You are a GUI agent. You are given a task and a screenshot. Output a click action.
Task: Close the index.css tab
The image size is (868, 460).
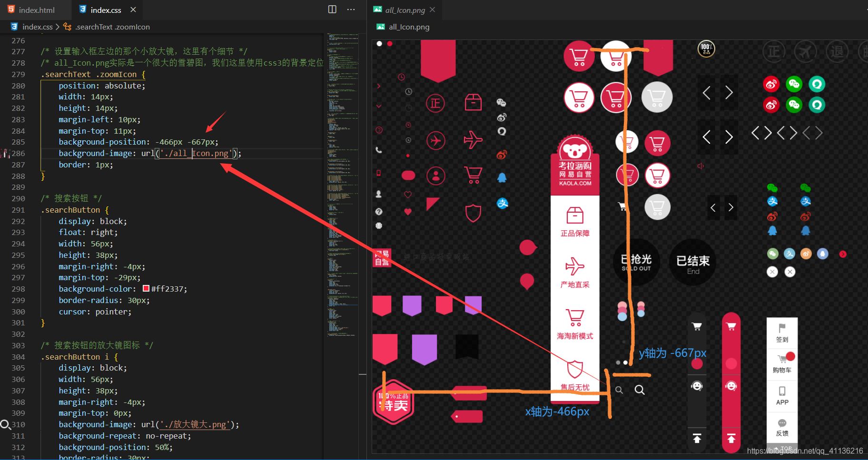(133, 10)
